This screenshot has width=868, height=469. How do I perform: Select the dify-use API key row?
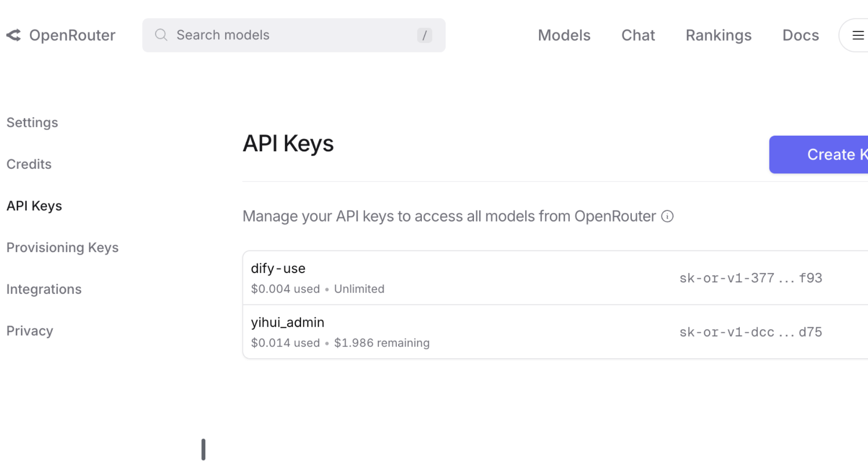click(555, 278)
